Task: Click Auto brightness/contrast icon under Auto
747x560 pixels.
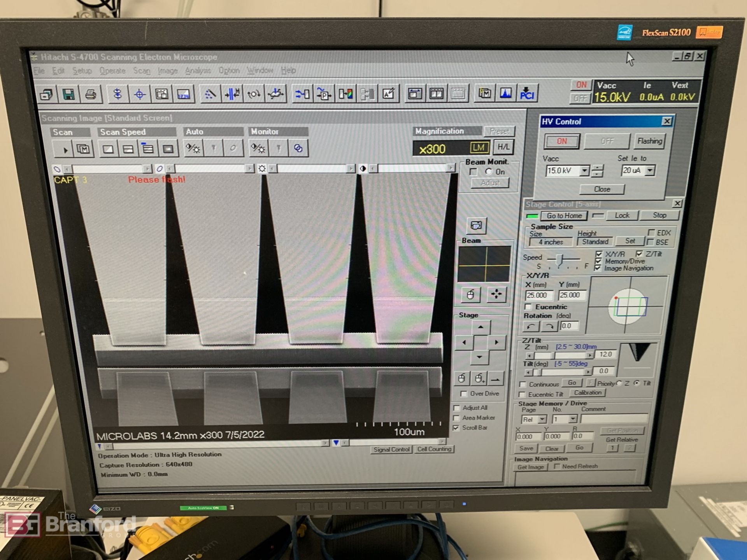Action: point(193,149)
